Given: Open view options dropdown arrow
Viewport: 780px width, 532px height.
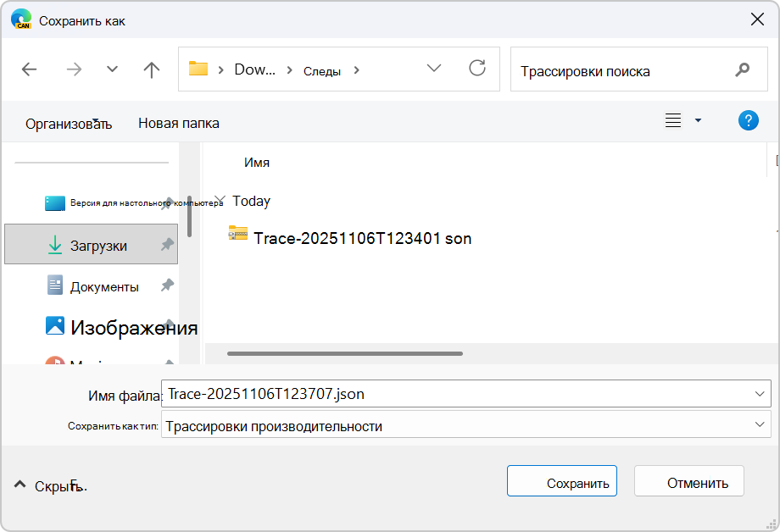Looking at the screenshot, I should (x=698, y=120).
